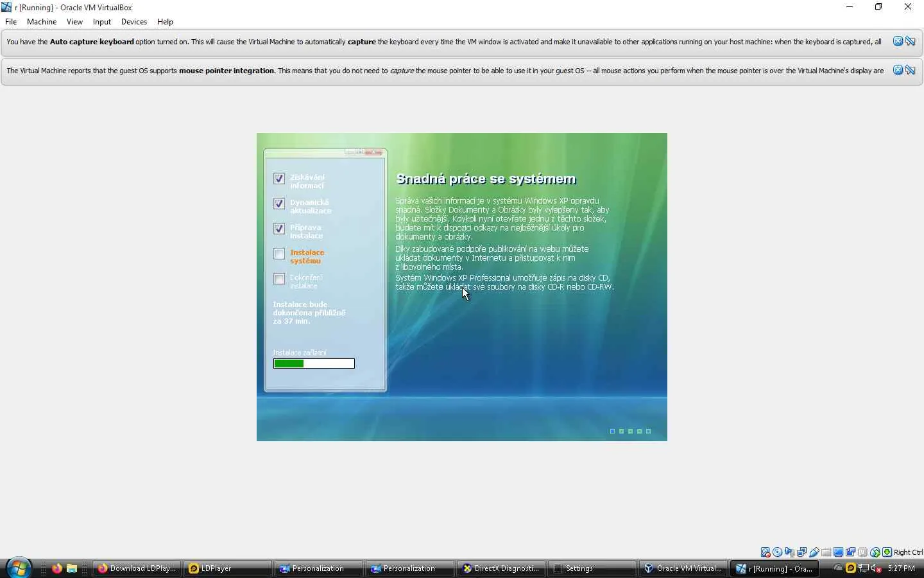Open the File menu in VirtualBox

coord(11,22)
